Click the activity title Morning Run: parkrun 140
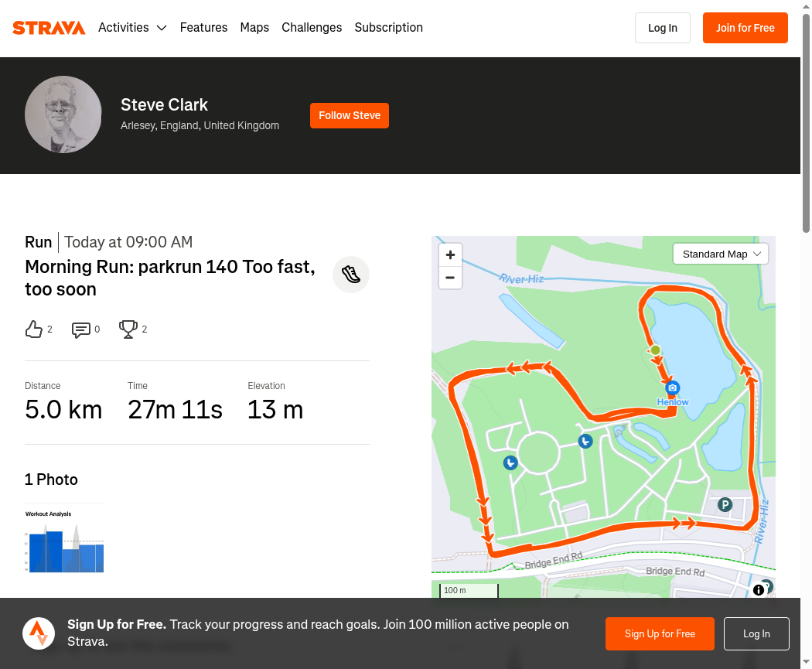This screenshot has height=669, width=812. pos(170,278)
